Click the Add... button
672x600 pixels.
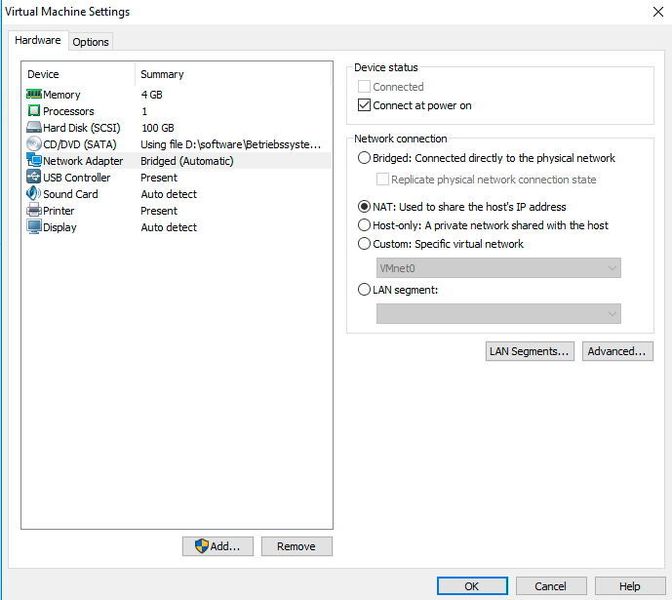[218, 546]
